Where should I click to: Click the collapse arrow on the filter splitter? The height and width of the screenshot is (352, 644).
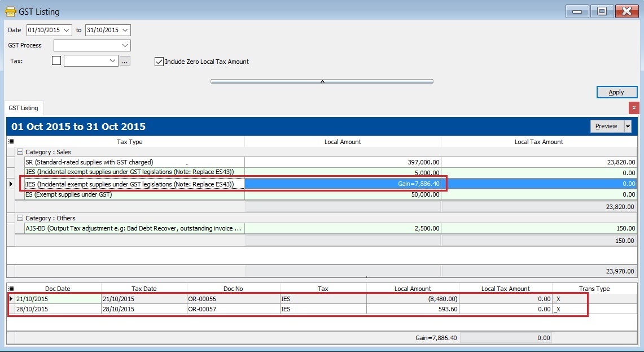pos(322,80)
